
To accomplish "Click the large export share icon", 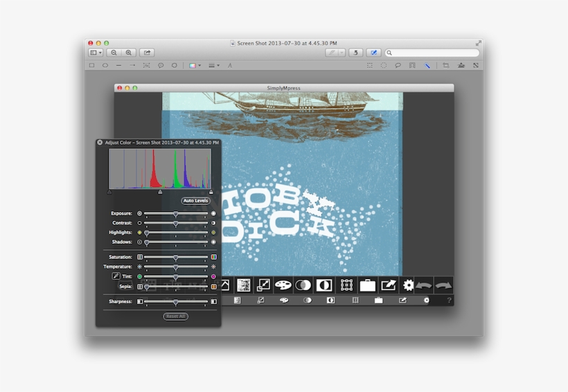I will pyautogui.click(x=389, y=285).
